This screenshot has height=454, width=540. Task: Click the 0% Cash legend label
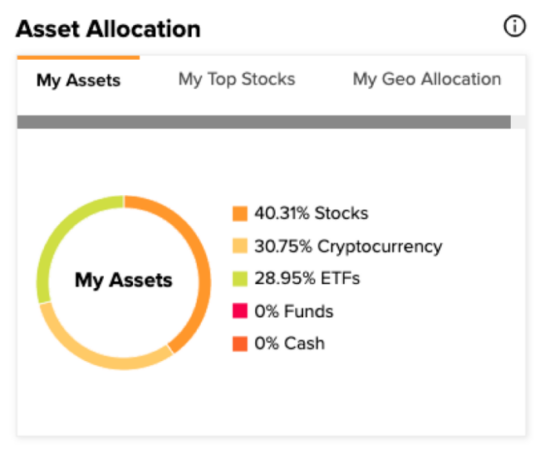(x=289, y=343)
